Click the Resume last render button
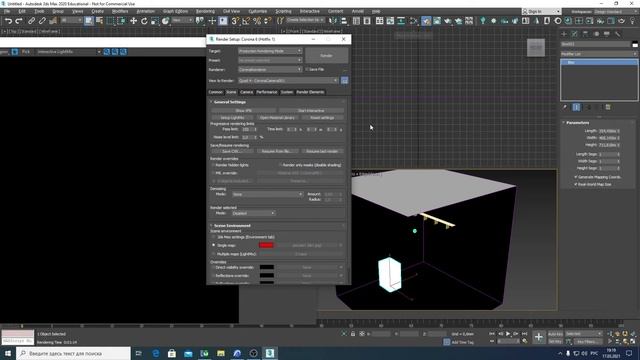The image size is (640, 360). (322, 151)
